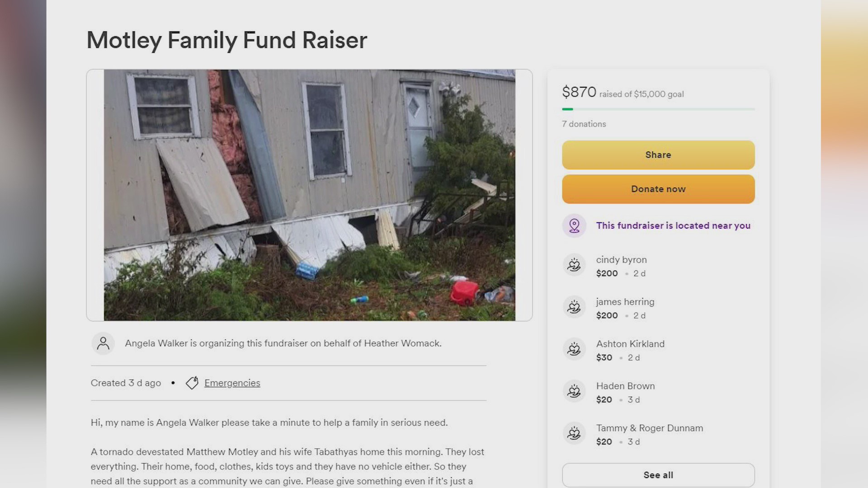Click Haden Brown's donor avatar icon
Screen dimensions: 868x488
[x=574, y=391]
